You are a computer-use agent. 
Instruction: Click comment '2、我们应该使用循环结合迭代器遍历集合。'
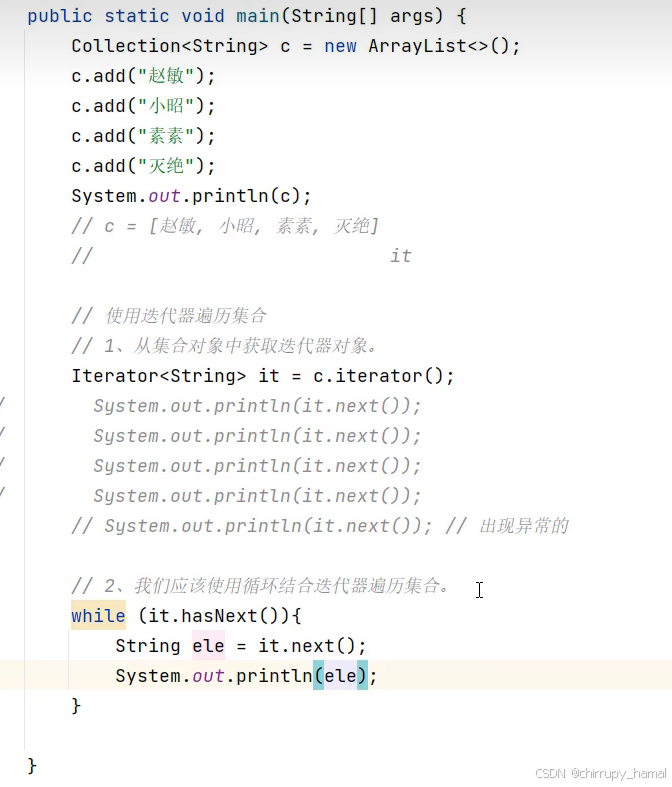[276, 586]
